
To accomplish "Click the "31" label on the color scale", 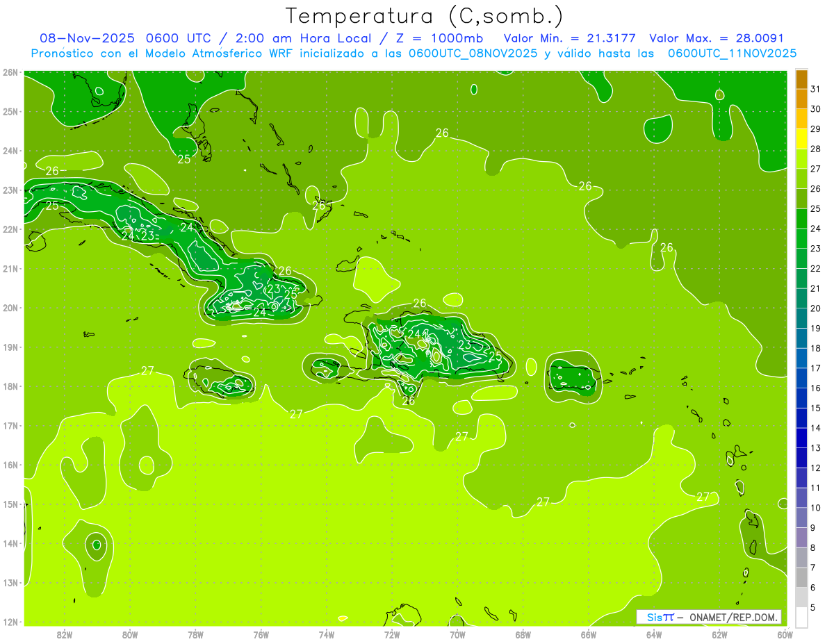I will (815, 89).
